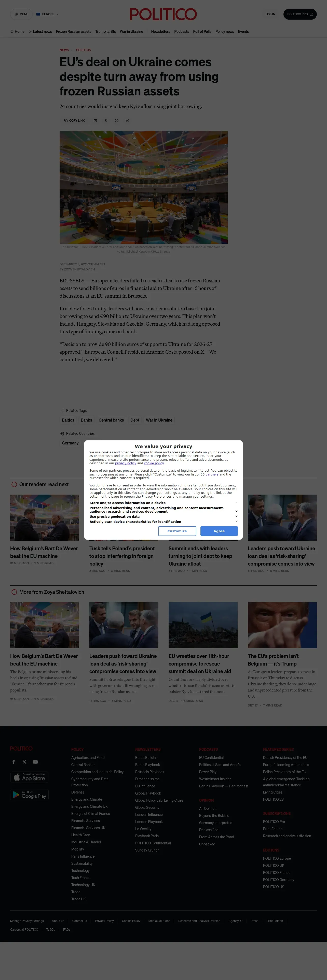Expand Store and/or access information section
327x980 pixels.
coord(163,502)
